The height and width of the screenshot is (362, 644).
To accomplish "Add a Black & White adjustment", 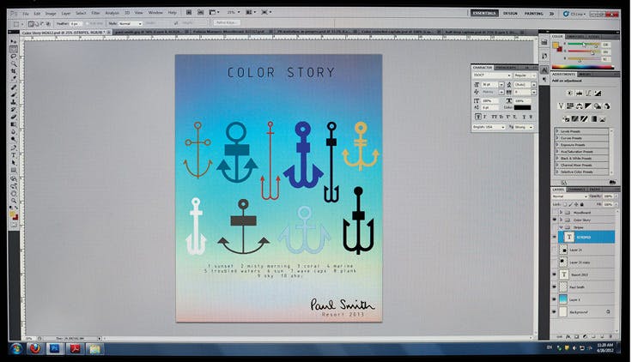I will click(x=588, y=106).
